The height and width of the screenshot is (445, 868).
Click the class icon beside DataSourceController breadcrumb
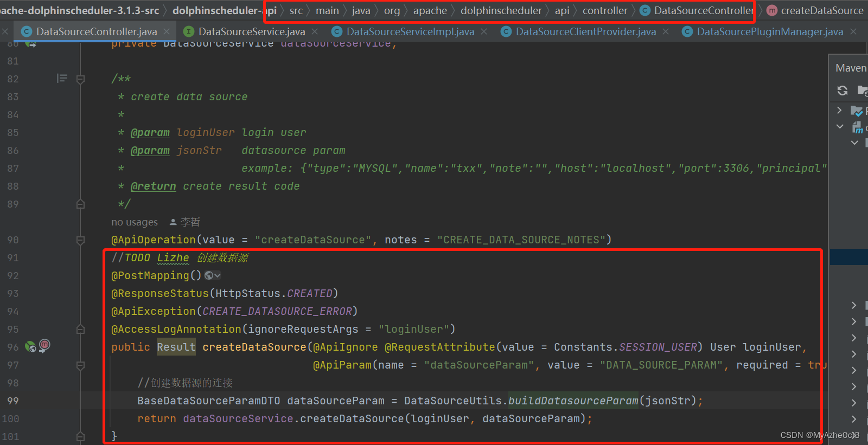(644, 10)
